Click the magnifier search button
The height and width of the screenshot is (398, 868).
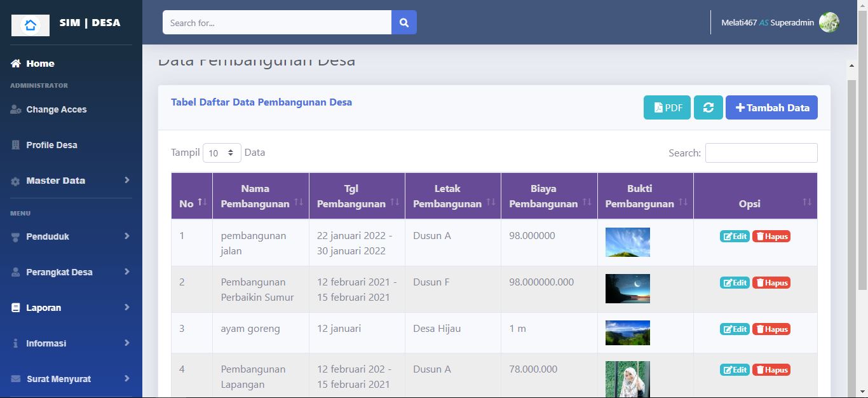tap(403, 23)
